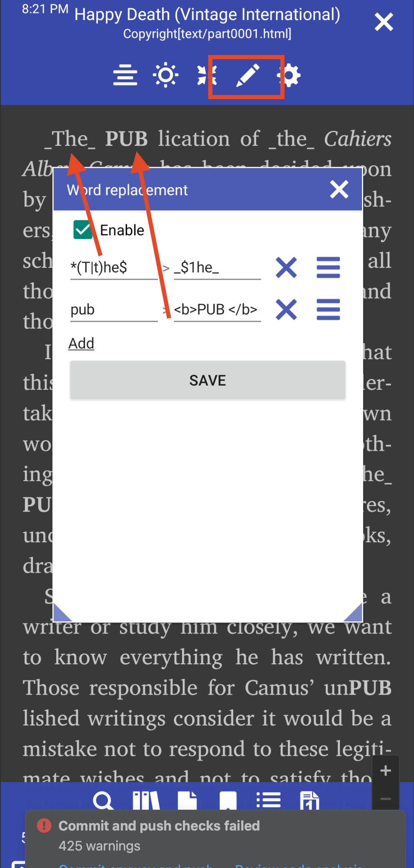This screenshot has width=414, height=868.
Task: Tap the bookmark icon in bottom bar
Action: pyautogui.click(x=228, y=800)
